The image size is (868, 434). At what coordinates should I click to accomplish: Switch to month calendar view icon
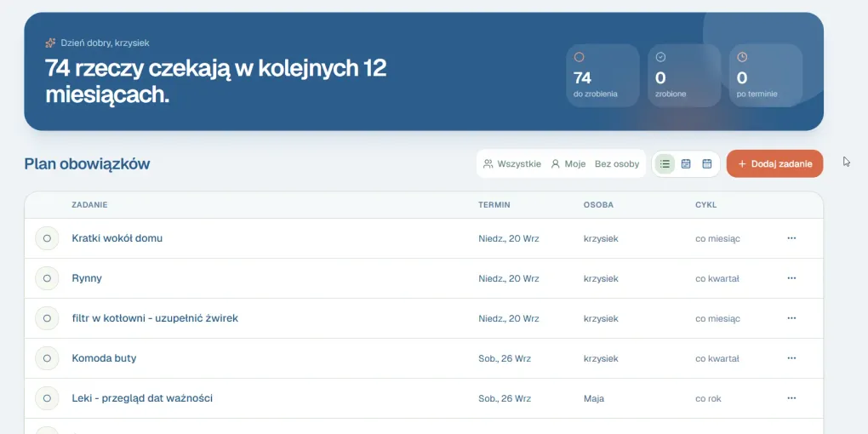pos(707,164)
